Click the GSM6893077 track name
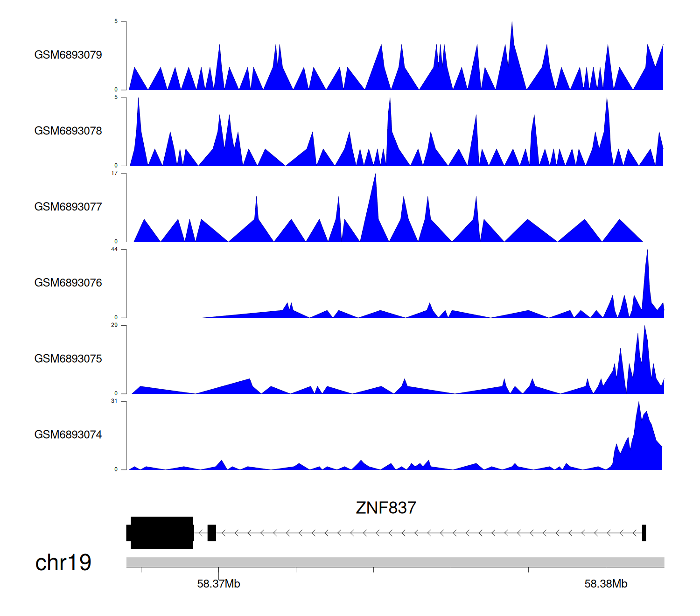The image size is (700, 616). (68, 207)
